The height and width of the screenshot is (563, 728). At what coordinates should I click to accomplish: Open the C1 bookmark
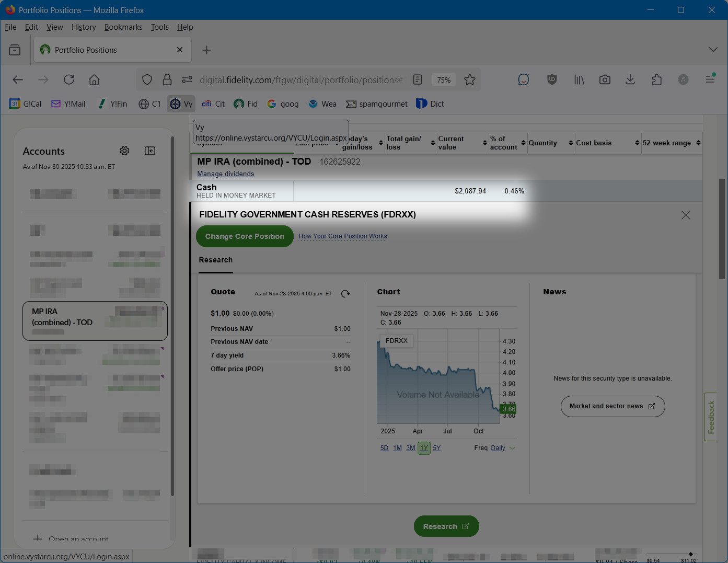pyautogui.click(x=149, y=104)
